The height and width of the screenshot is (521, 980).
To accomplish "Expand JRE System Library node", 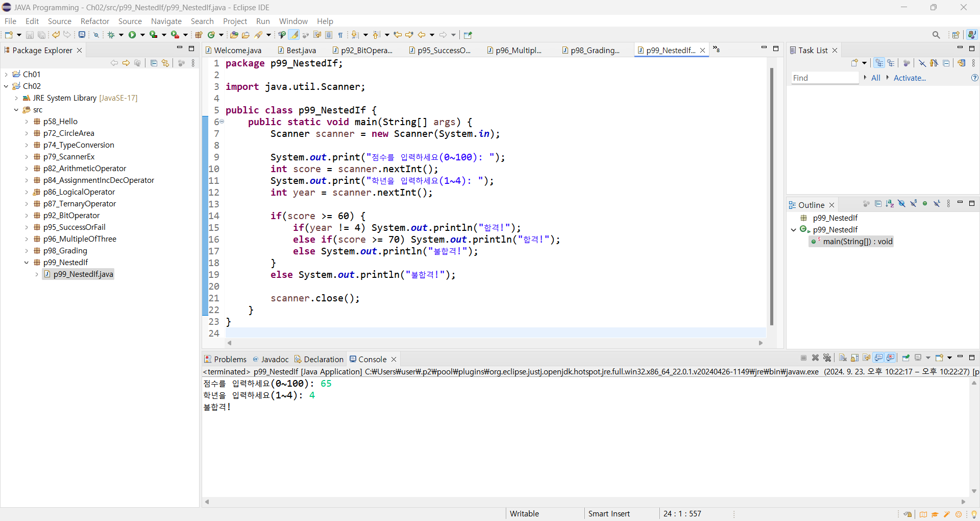I will click(x=16, y=98).
